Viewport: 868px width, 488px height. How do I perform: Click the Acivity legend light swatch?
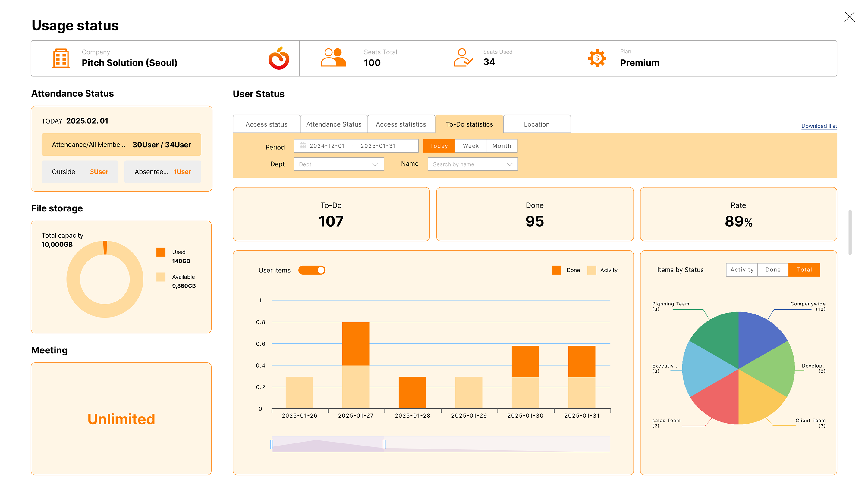tap(591, 270)
